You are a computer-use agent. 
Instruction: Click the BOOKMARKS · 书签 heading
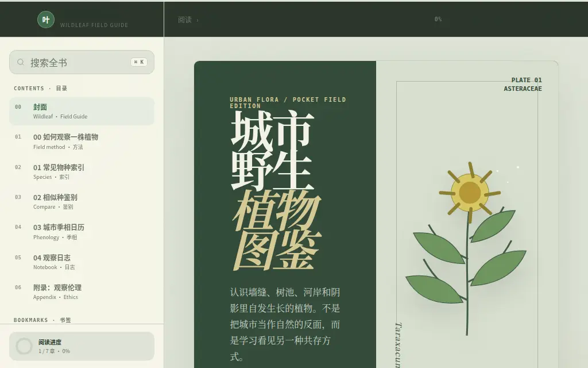(42, 320)
